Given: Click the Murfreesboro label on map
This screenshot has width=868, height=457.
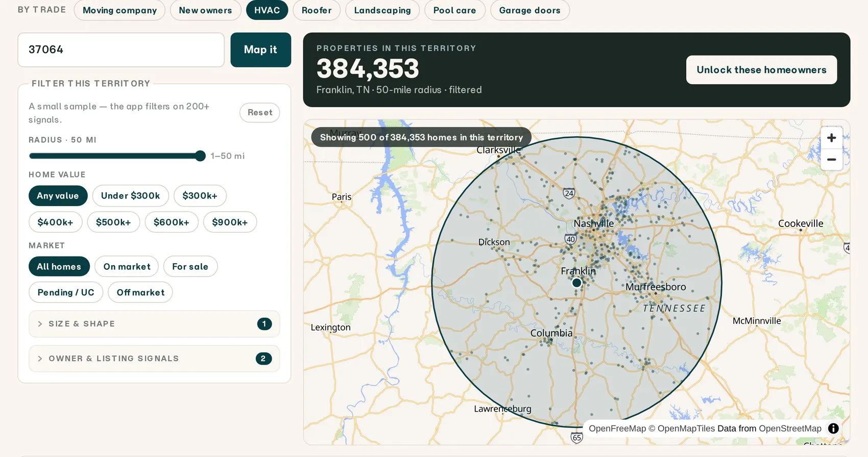Looking at the screenshot, I should pyautogui.click(x=656, y=287).
